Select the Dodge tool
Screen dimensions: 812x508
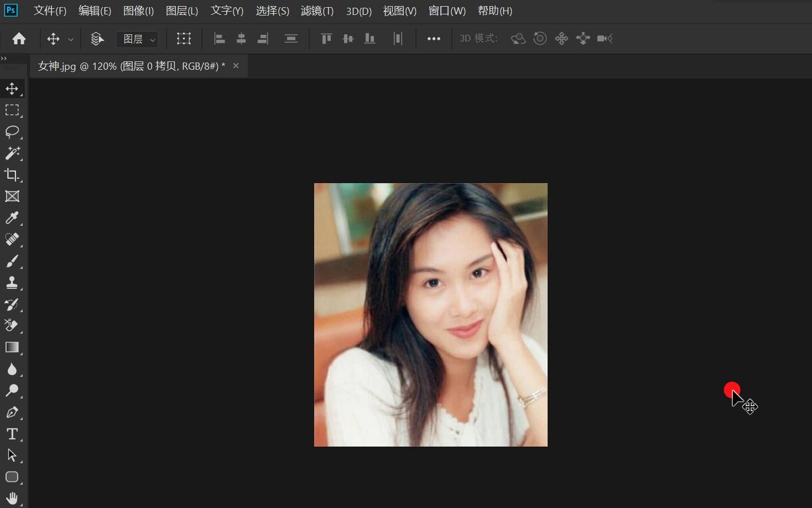[12, 391]
